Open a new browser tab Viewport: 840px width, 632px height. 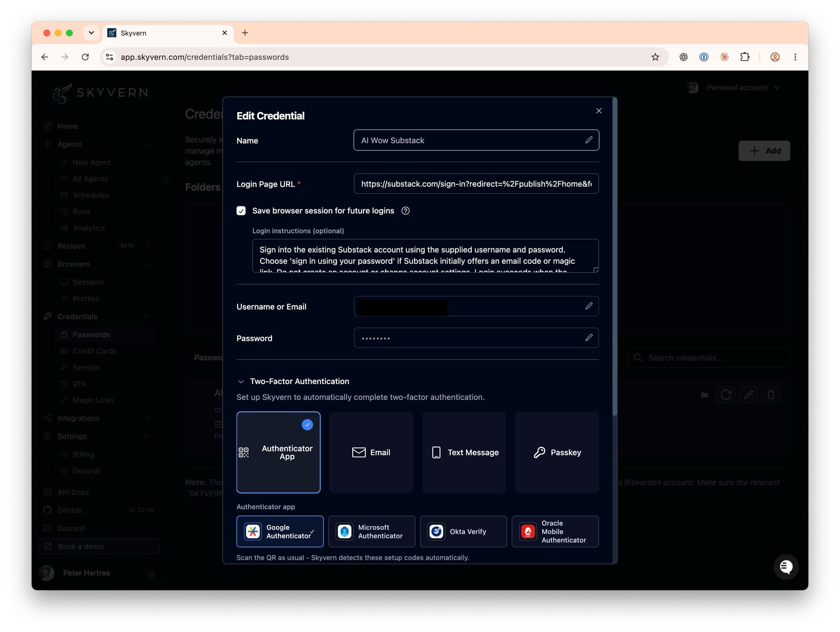pyautogui.click(x=245, y=33)
